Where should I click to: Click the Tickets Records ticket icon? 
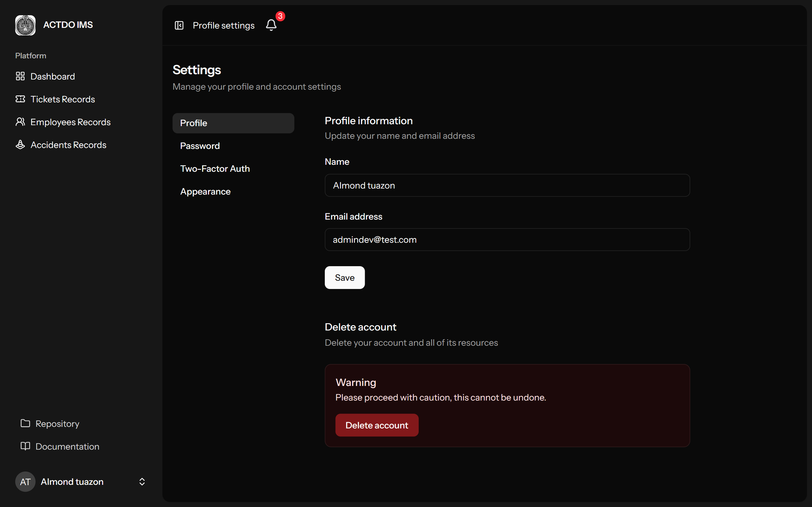coord(20,99)
